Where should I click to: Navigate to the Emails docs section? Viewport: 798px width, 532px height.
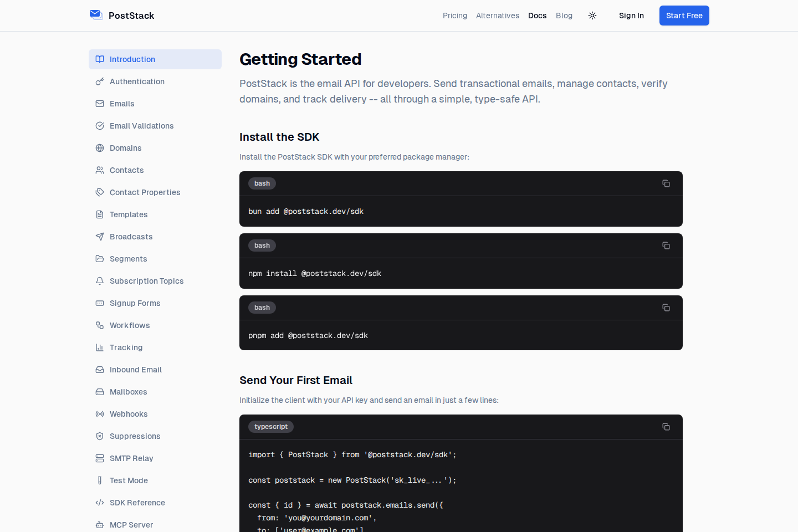pos(155,104)
